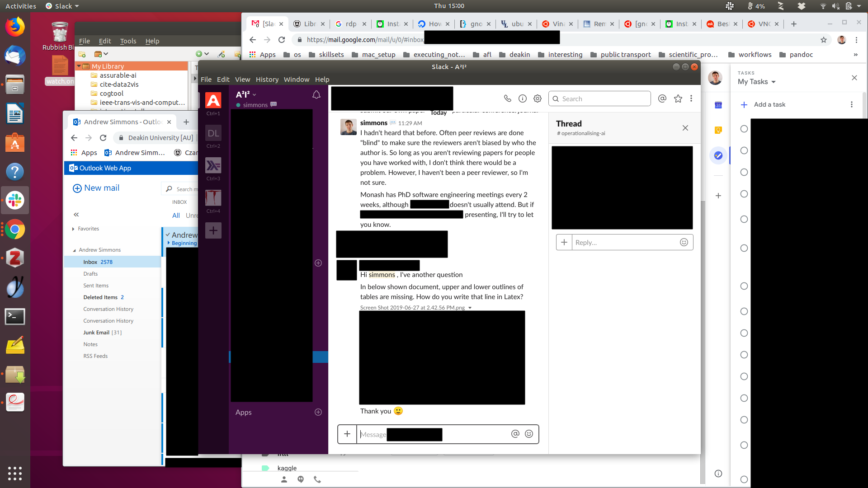This screenshot has width=868, height=488.
Task: Open the Tools menu in Zotero
Action: 128,41
